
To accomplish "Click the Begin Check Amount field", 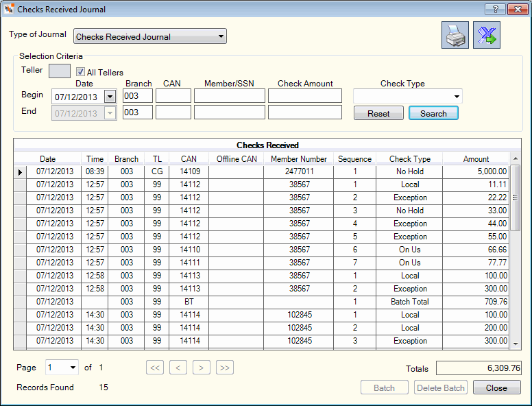I will click(305, 96).
